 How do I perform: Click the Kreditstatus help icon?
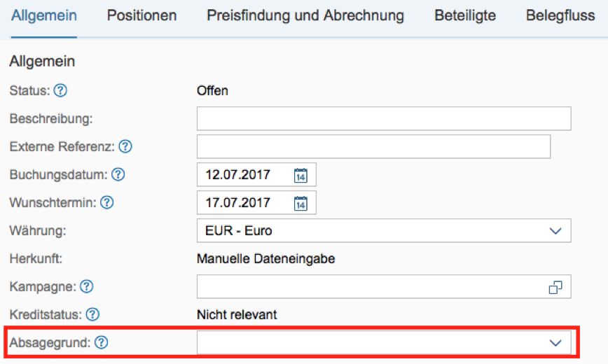click(x=92, y=314)
